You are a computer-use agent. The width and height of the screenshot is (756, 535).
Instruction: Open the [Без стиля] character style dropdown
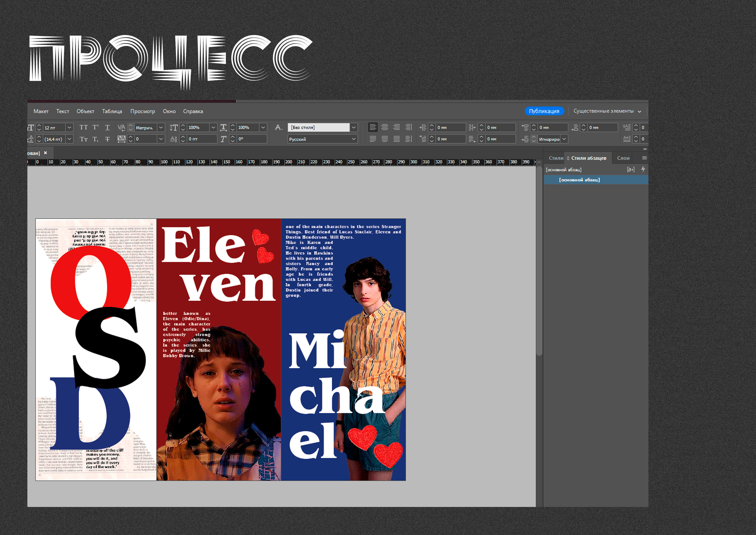pos(354,127)
